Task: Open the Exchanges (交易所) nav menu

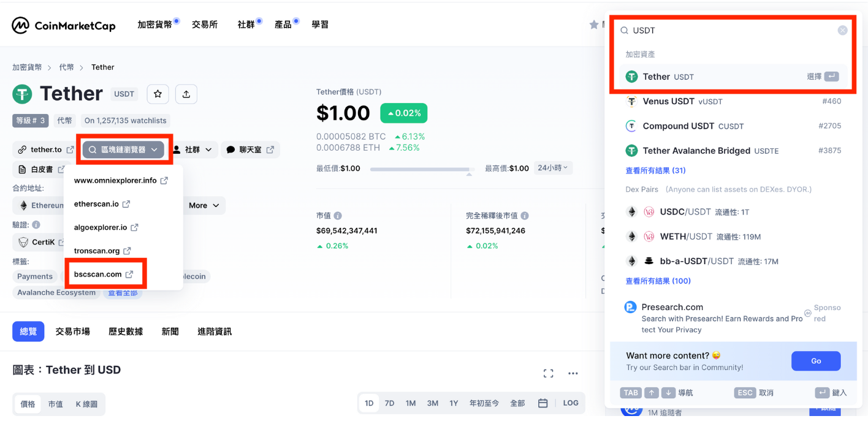Action: pyautogui.click(x=205, y=25)
